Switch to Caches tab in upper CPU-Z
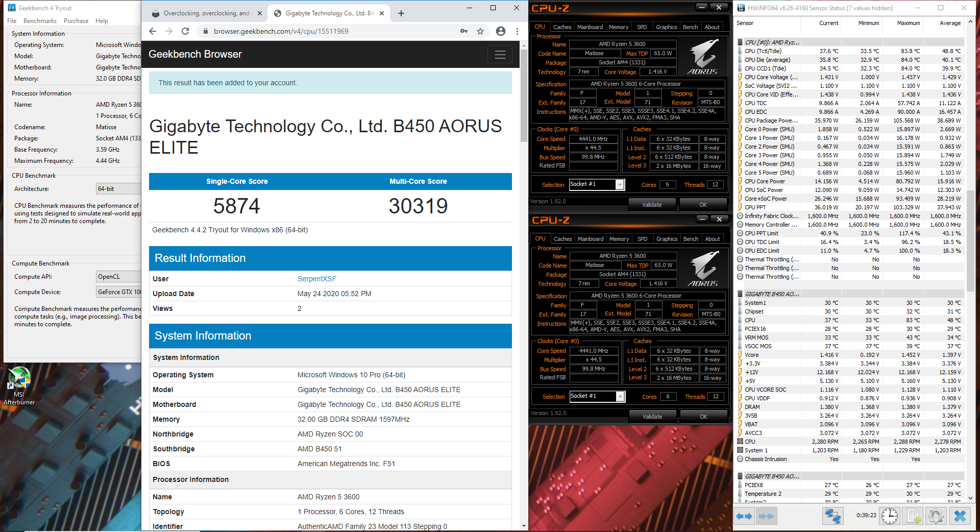The image size is (980, 532). [x=562, y=27]
